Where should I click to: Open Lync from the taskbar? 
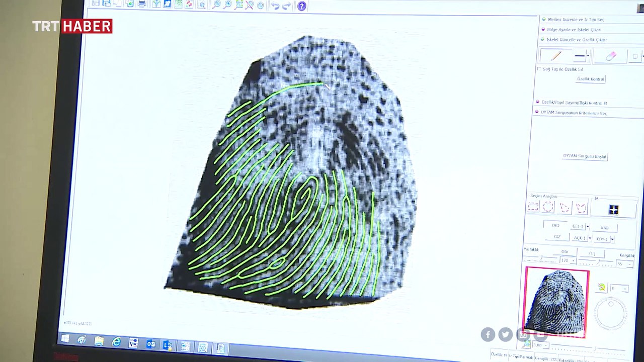[x=168, y=345]
